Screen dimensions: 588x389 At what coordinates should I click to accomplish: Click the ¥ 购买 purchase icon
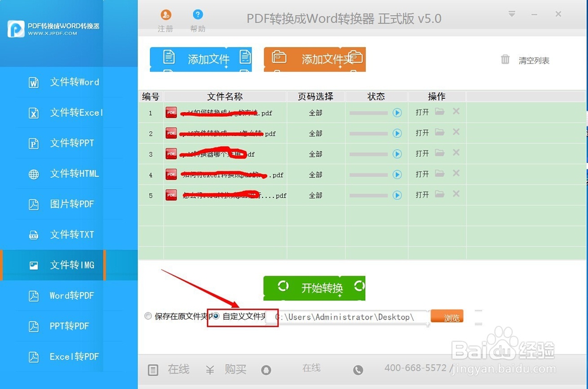[210, 370]
